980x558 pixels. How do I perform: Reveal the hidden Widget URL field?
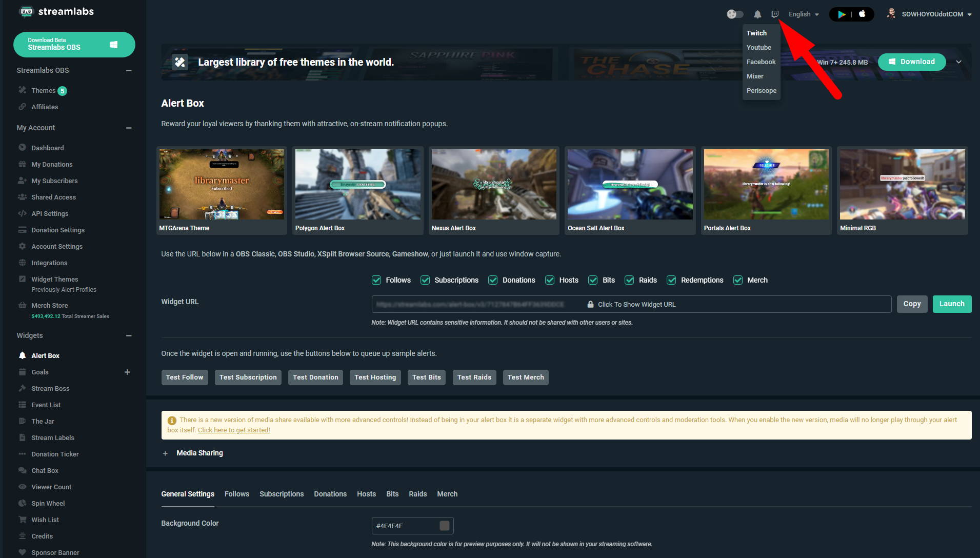tap(631, 304)
